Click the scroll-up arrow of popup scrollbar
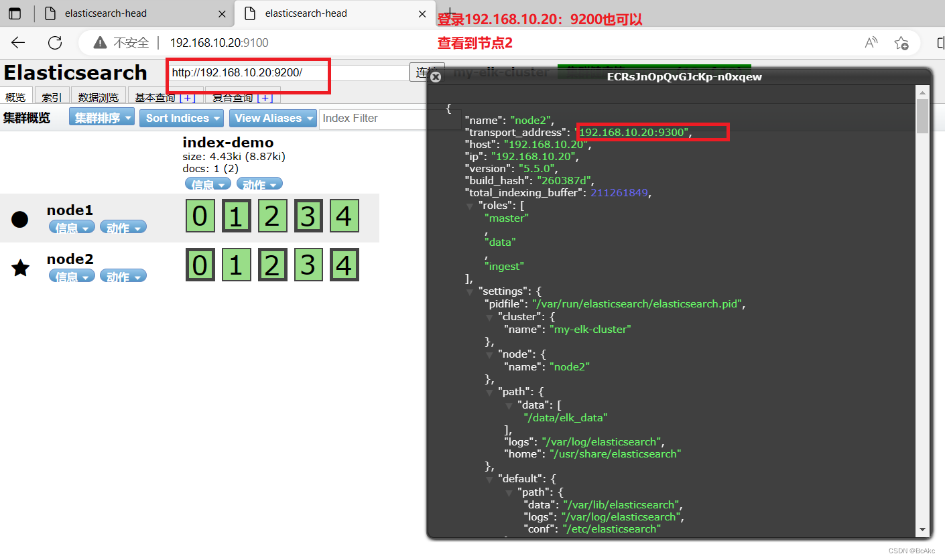 click(x=922, y=92)
